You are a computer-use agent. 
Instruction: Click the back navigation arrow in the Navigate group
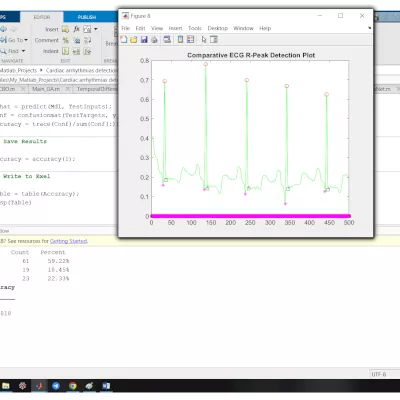click(3, 29)
